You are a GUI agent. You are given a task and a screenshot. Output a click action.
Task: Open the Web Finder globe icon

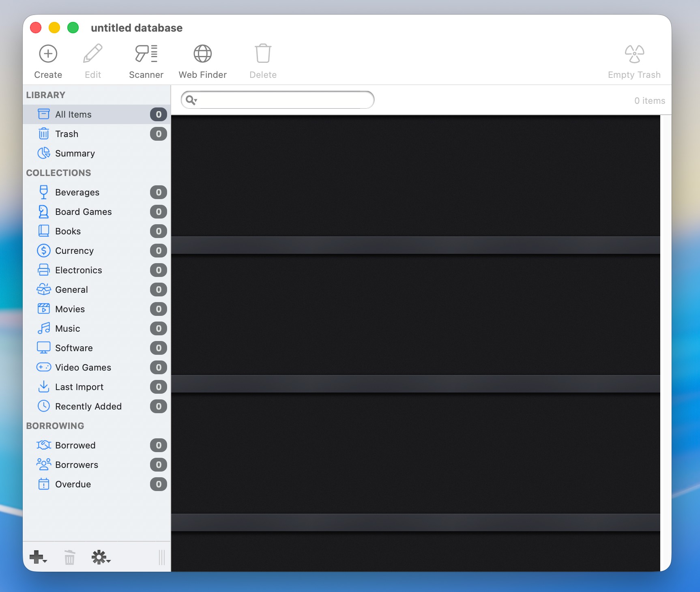[x=202, y=54]
